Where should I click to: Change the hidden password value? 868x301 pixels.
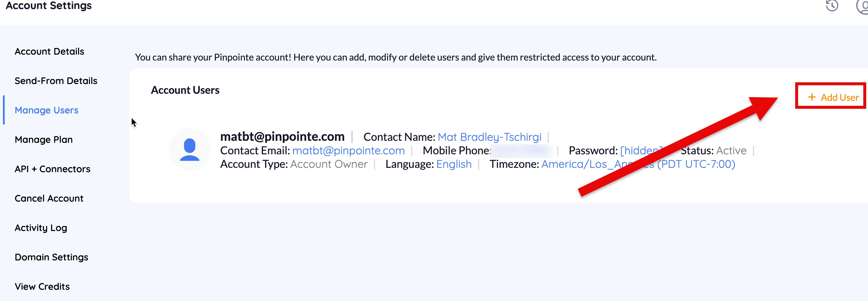(641, 150)
